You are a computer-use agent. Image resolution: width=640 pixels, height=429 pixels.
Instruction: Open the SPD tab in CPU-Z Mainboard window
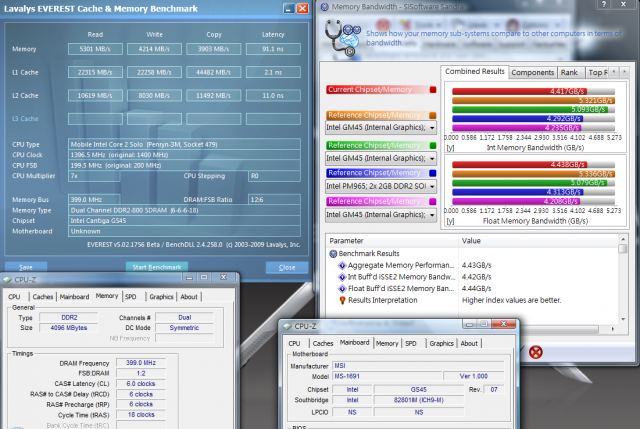411,344
